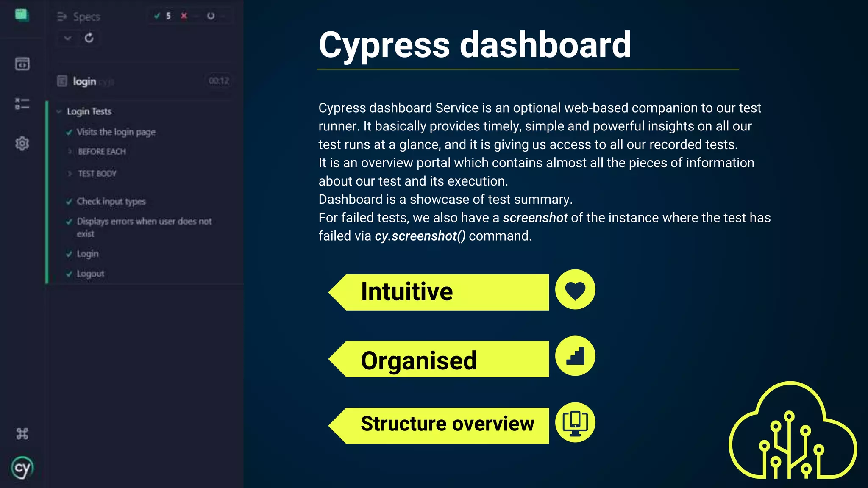
Task: Open the Specs code browser sidebar icon
Action: 22,64
